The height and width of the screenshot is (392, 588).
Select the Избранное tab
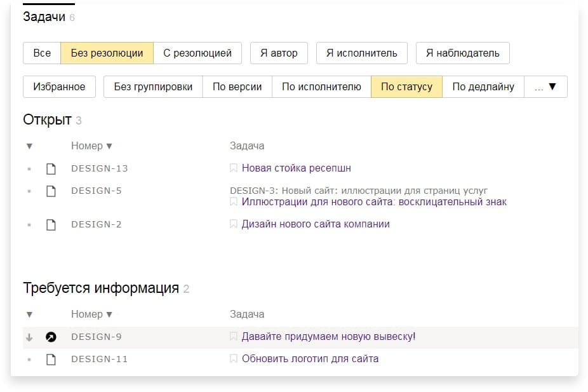pyautogui.click(x=59, y=87)
